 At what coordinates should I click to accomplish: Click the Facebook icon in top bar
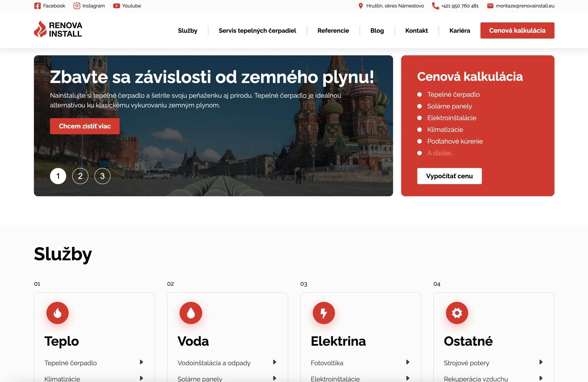click(x=37, y=6)
